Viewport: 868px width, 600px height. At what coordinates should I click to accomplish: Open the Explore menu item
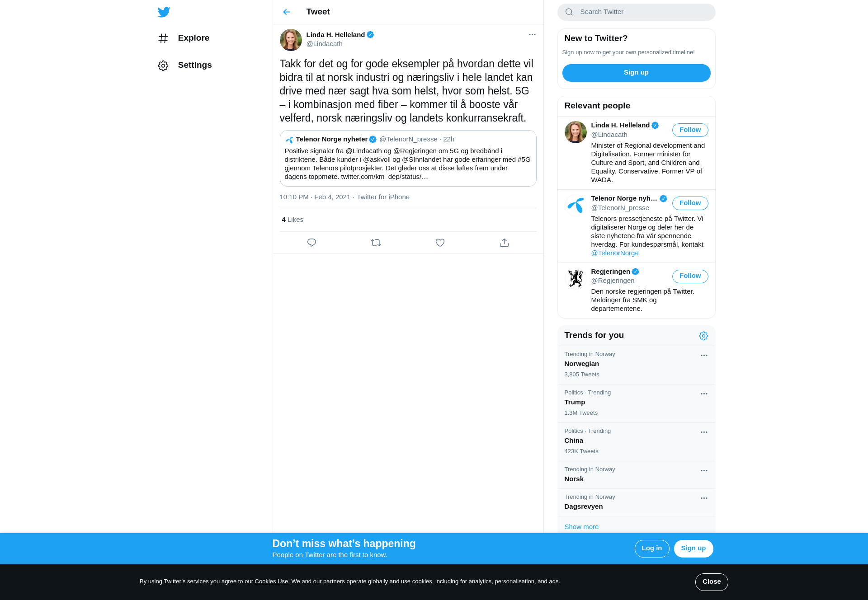point(184,38)
